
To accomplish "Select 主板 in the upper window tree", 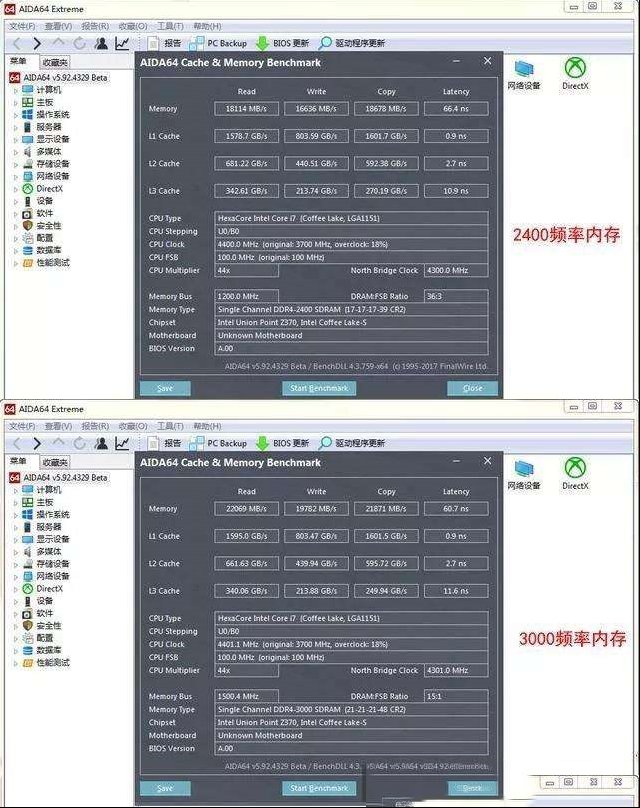I will click(x=38, y=103).
